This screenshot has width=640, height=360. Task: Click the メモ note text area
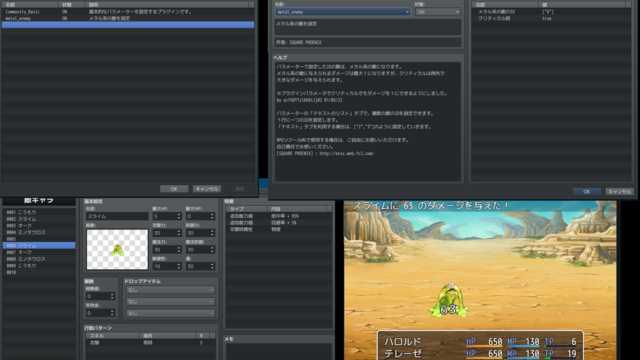tap(279, 352)
